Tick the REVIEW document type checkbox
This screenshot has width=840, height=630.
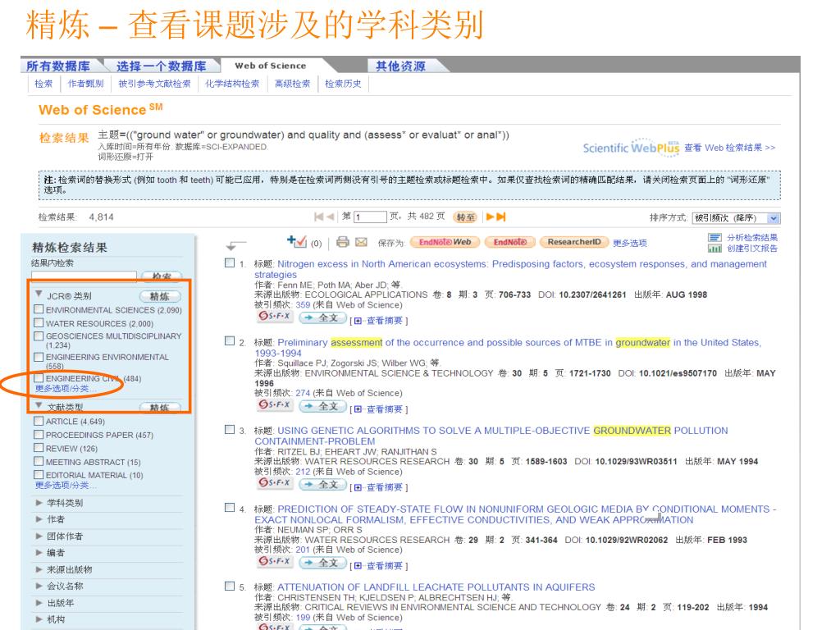39,447
